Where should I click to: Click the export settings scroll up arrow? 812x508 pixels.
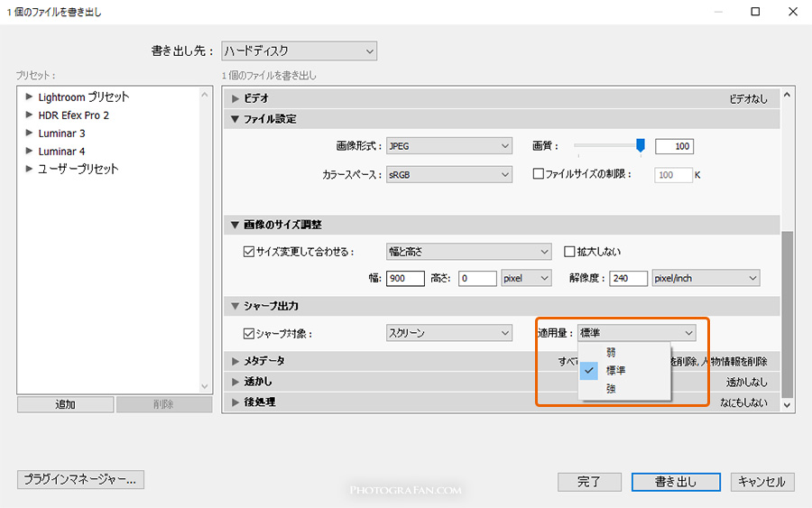coord(787,95)
